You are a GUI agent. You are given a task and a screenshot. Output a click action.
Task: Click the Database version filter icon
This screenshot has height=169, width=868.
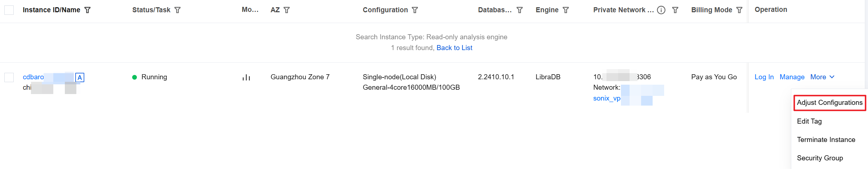click(519, 10)
